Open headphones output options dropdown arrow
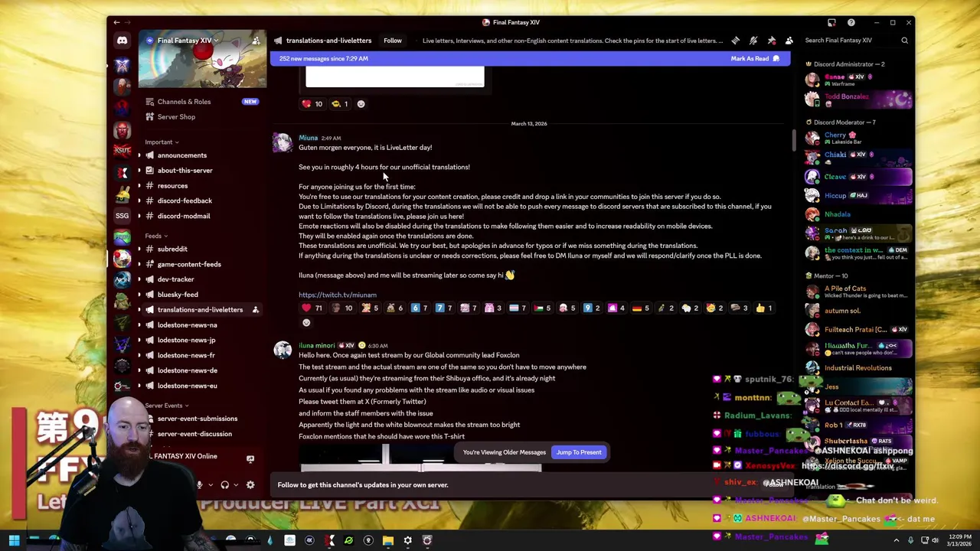Viewport: 980px width, 551px height. pyautogui.click(x=235, y=484)
